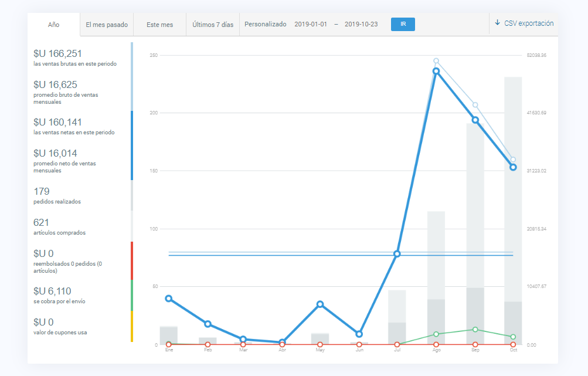Image resolution: width=588 pixels, height=376 pixels.
Task: Switch to the Año tab
Action: pyautogui.click(x=53, y=25)
